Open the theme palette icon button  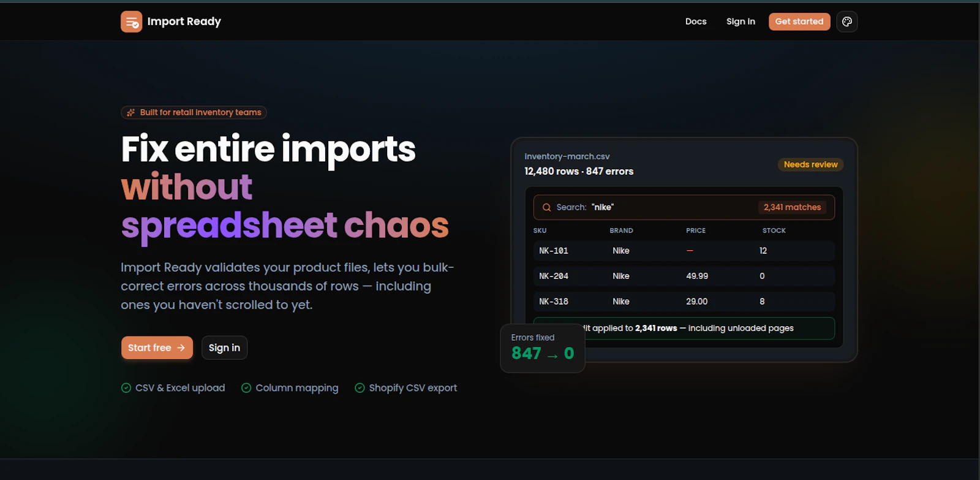(x=847, y=21)
